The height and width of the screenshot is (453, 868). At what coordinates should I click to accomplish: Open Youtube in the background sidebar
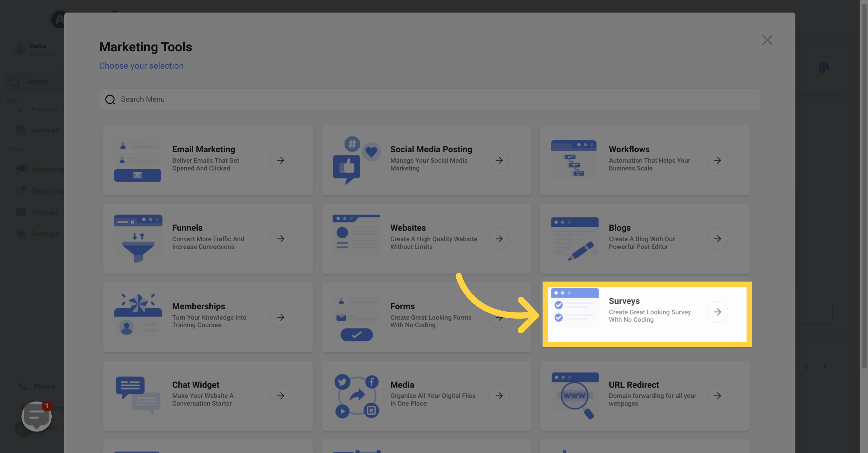(x=37, y=212)
